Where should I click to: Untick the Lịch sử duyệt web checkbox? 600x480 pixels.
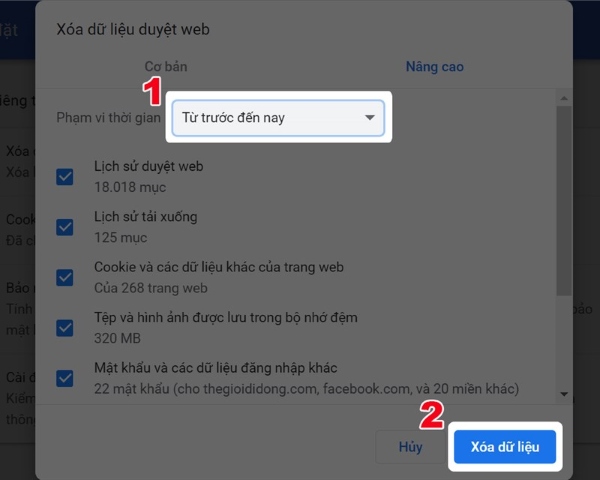click(65, 177)
